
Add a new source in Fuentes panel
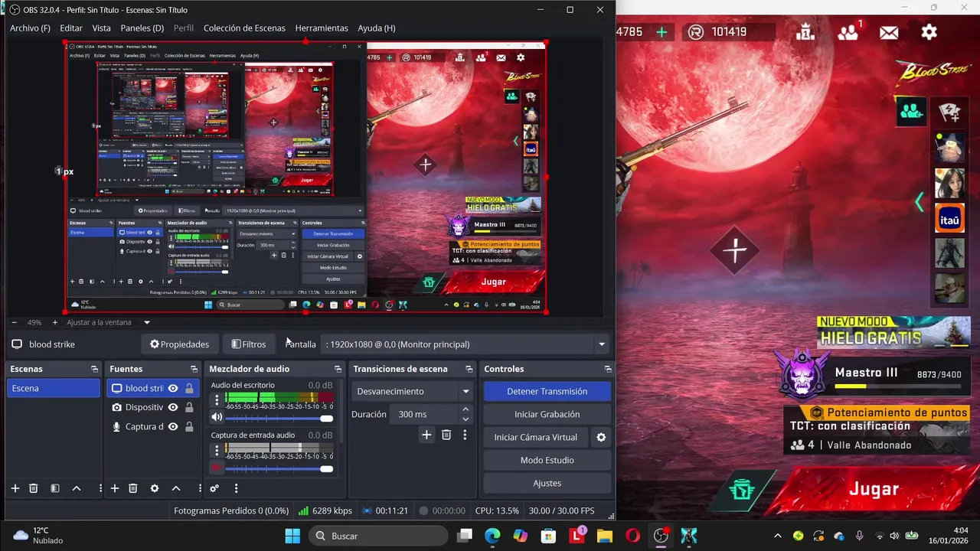[114, 488]
